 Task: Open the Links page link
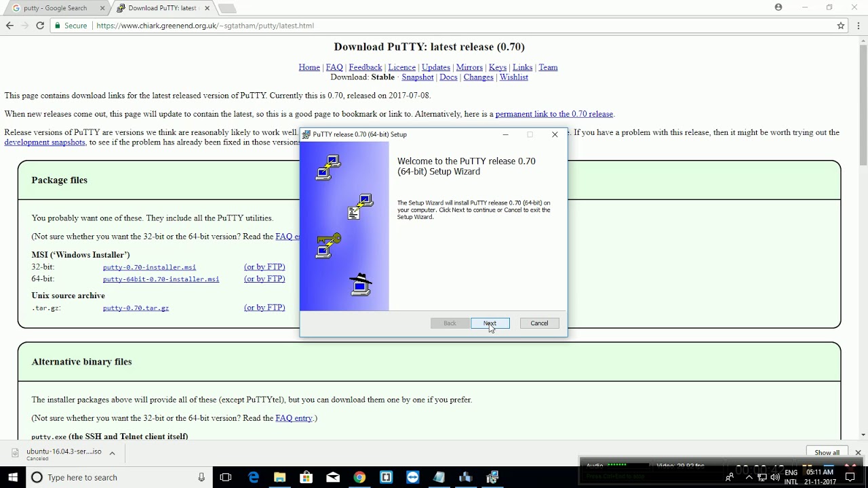tap(522, 67)
